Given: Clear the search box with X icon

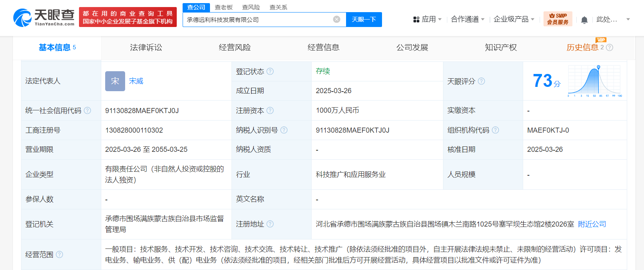Looking at the screenshot, I should [336, 20].
